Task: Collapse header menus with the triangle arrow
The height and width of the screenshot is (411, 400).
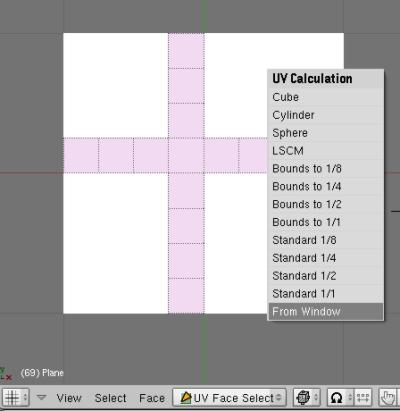Action: pos(41,397)
